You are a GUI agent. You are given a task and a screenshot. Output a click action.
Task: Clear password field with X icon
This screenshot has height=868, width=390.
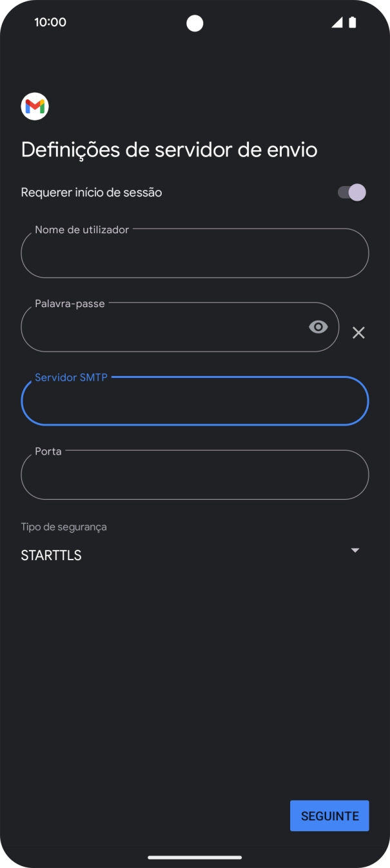coord(358,332)
